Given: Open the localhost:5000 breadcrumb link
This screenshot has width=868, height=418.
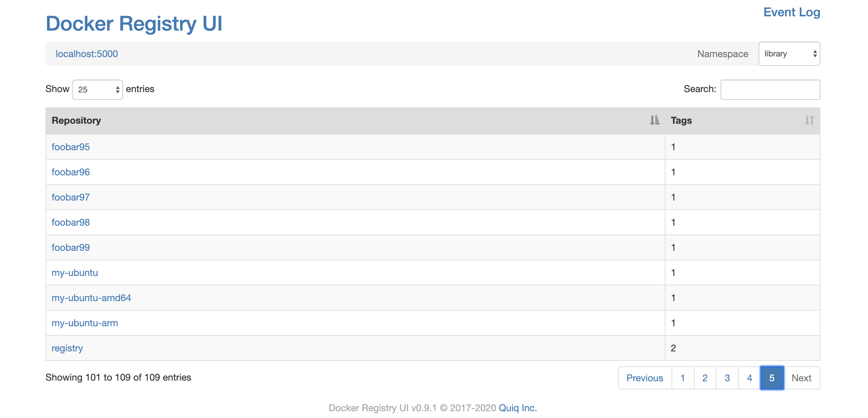Looking at the screenshot, I should [87, 54].
